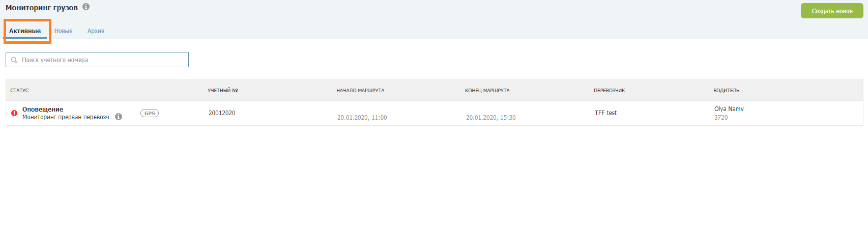
Task: Click the КОНЕЦ МАРШРУТА column header
Action: click(487, 91)
